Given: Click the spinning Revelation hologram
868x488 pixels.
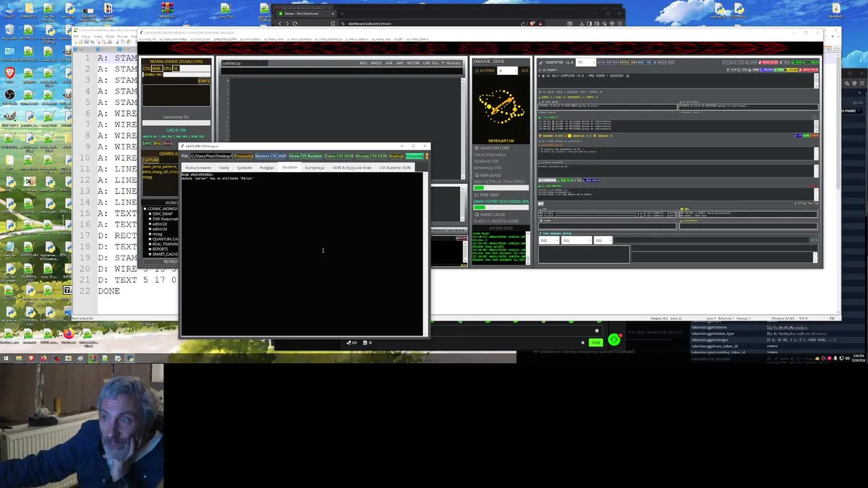Looking at the screenshot, I should 501,107.
